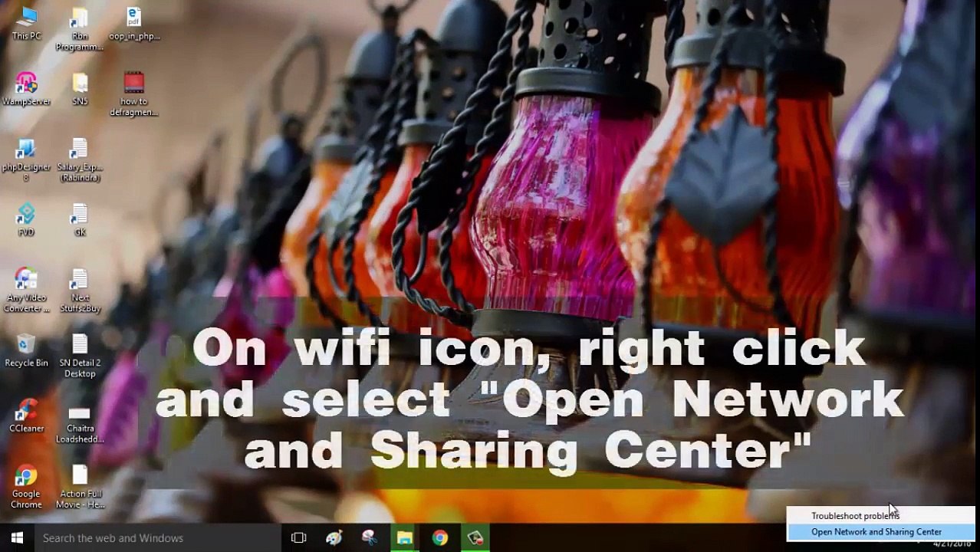Select the Recycle Bin icon
This screenshot has width=980, height=552.
(26, 350)
